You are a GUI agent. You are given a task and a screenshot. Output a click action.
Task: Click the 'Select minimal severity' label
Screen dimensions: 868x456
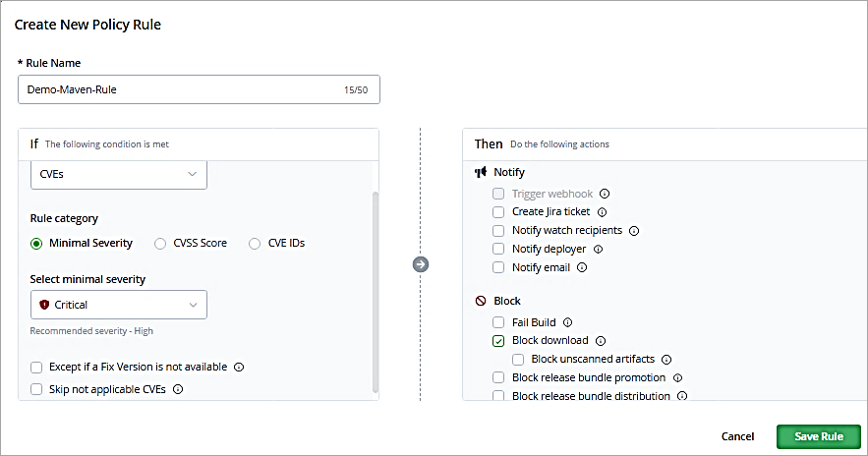point(87,279)
